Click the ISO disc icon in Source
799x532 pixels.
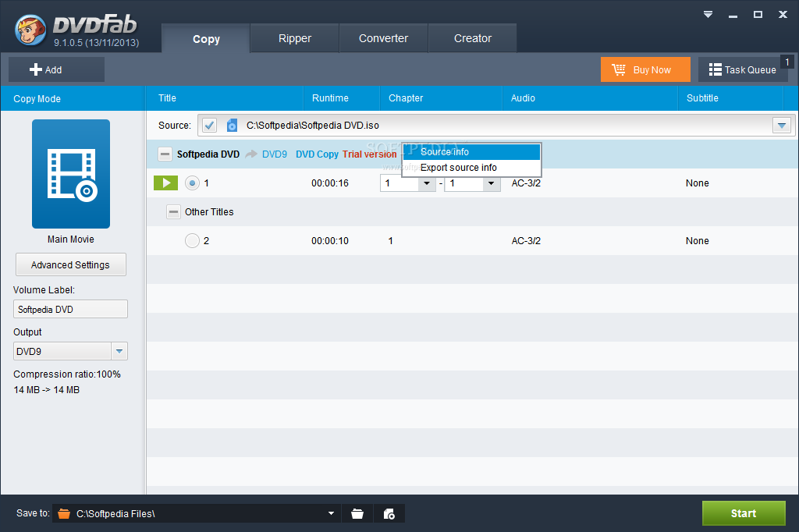click(232, 126)
